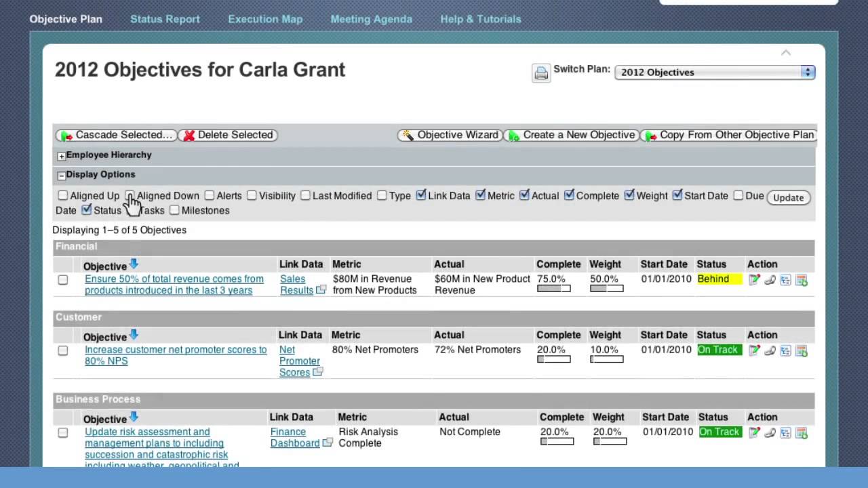Open the Ensure 50% of total revenue objective link
868x488 pixels.
click(x=174, y=285)
